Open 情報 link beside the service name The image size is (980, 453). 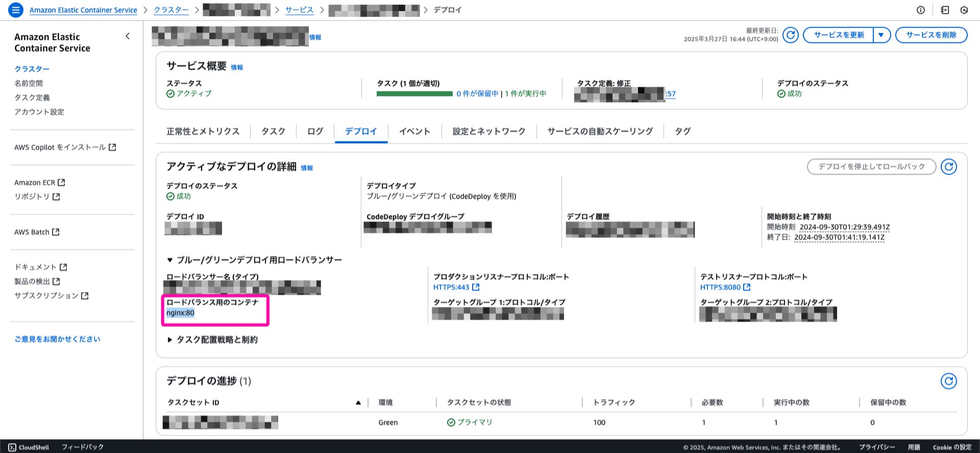coord(315,37)
